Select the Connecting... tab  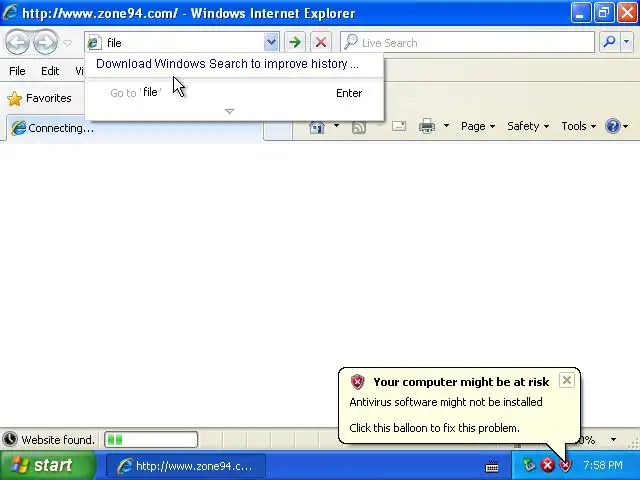pyautogui.click(x=134, y=128)
